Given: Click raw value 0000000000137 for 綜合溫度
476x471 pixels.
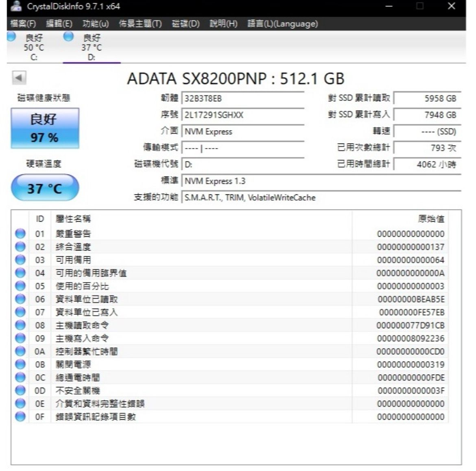Looking at the screenshot, I should point(411,247).
